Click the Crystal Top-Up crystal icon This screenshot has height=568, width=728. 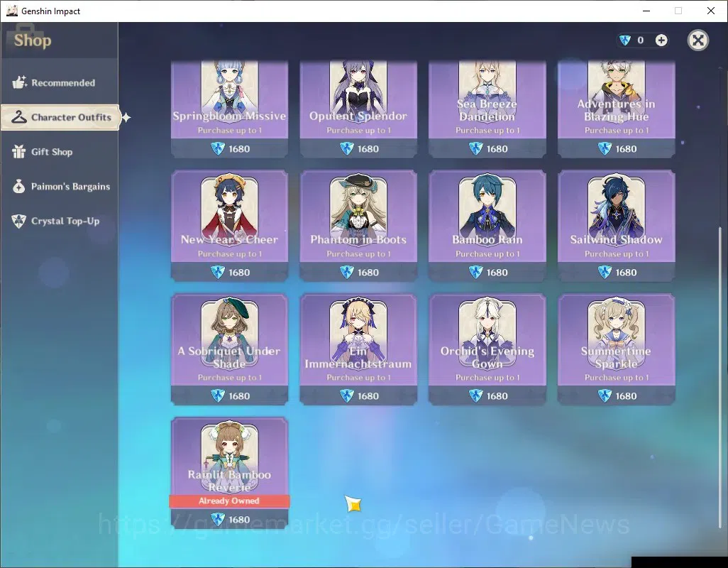click(19, 221)
